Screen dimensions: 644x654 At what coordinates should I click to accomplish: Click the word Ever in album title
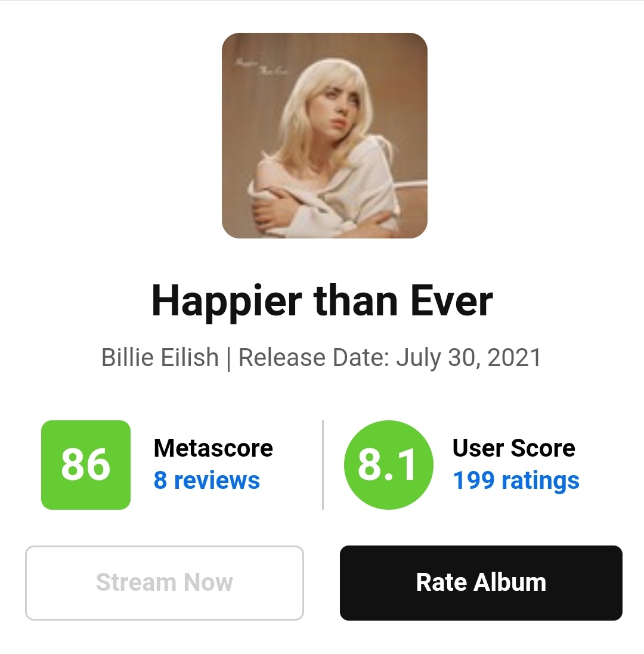[x=452, y=301]
